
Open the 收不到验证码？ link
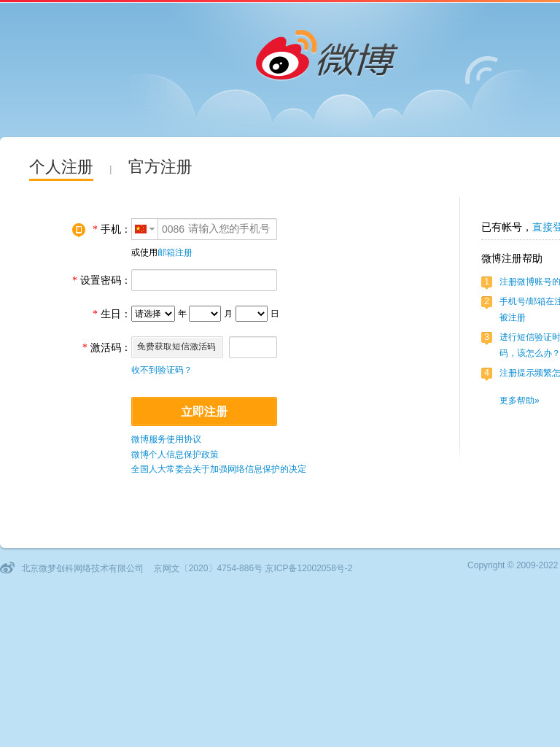161,370
